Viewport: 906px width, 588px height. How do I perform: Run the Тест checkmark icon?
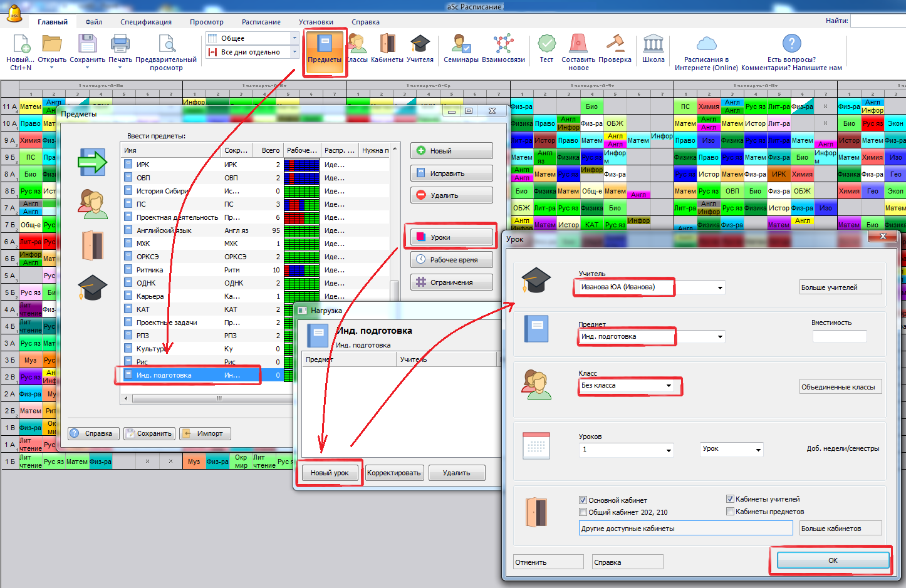(546, 48)
